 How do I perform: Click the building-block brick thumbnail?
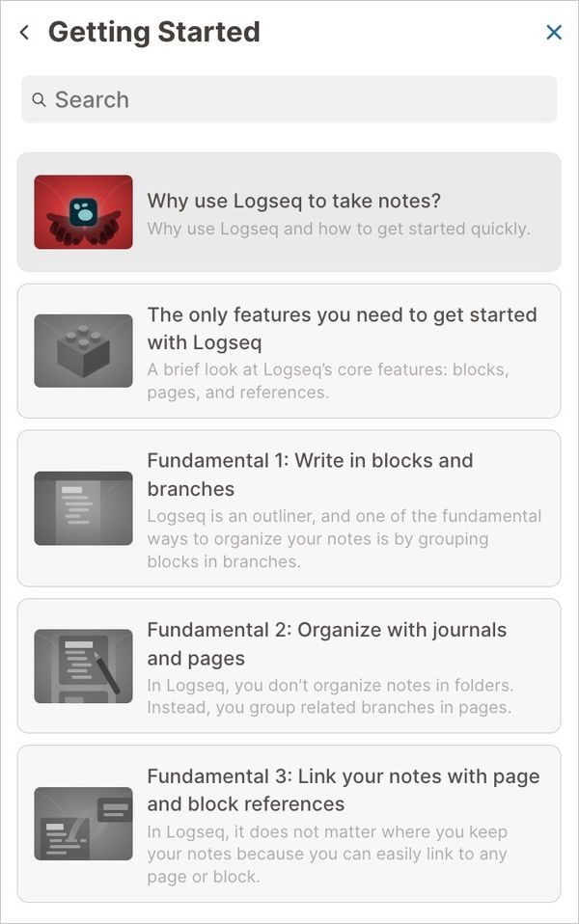(83, 350)
